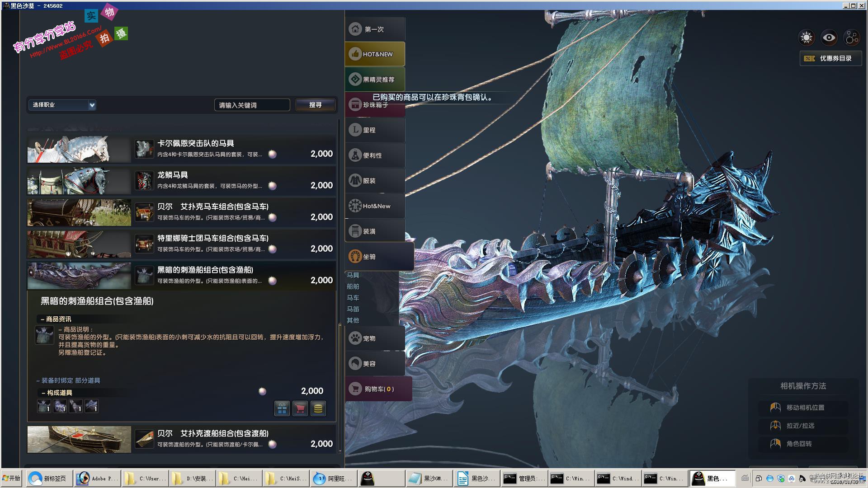Click the 黑暗的刺渔船组合 preview thumbnail
Screen dimensions: 868x488
(x=79, y=276)
